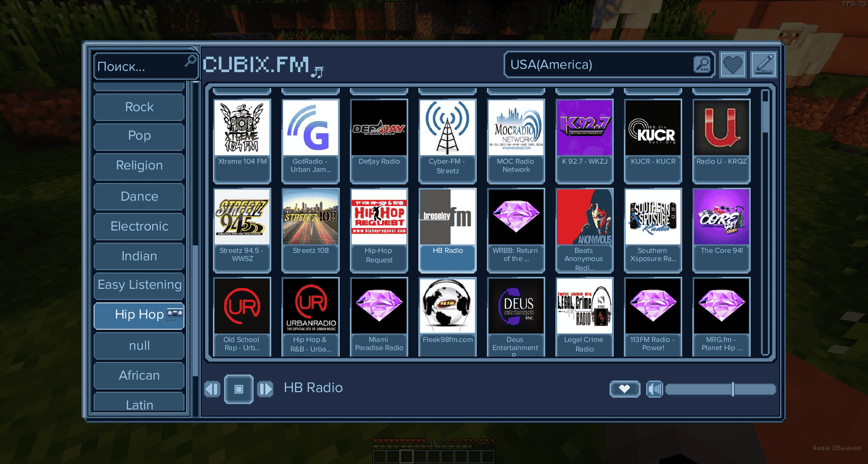Select the HB Radio station tile
This screenshot has width=868, height=464.
point(448,230)
